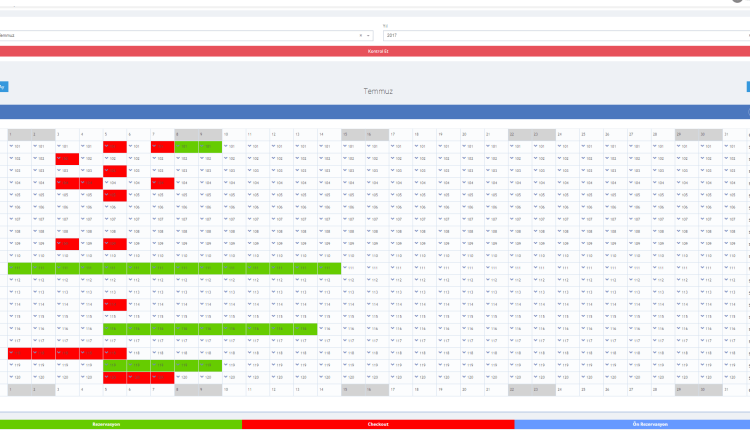
Task: Select room 116 icon on day 1
Action: (12, 328)
